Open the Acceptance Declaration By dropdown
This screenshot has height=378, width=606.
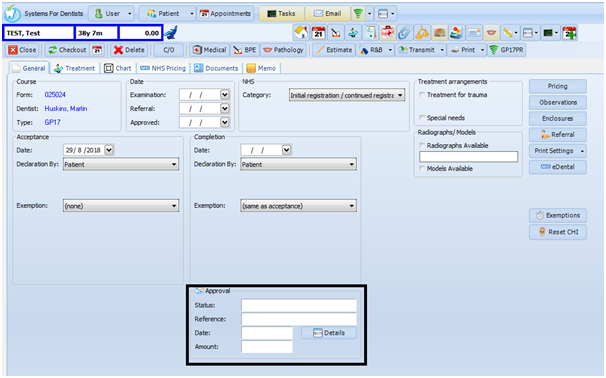[121, 164]
